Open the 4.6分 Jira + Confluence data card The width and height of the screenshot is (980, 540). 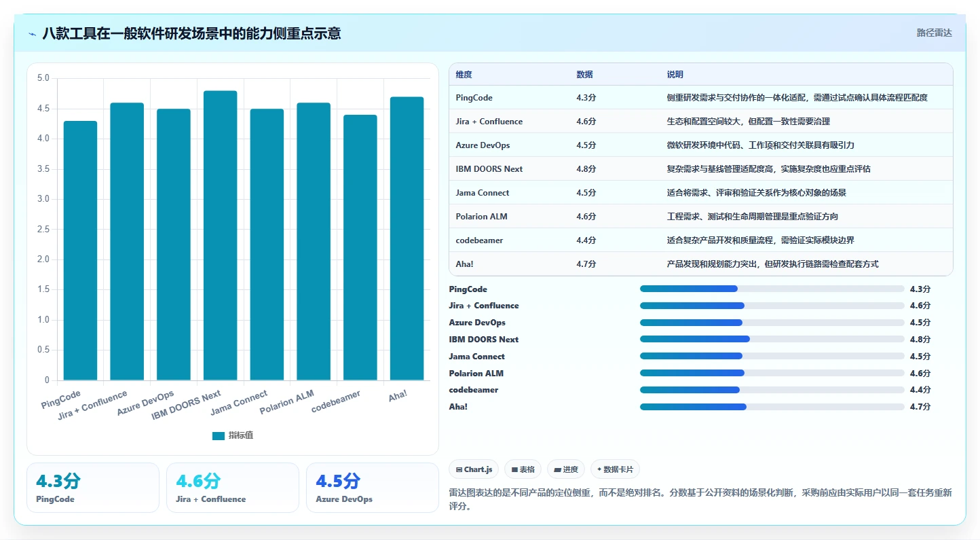point(233,488)
